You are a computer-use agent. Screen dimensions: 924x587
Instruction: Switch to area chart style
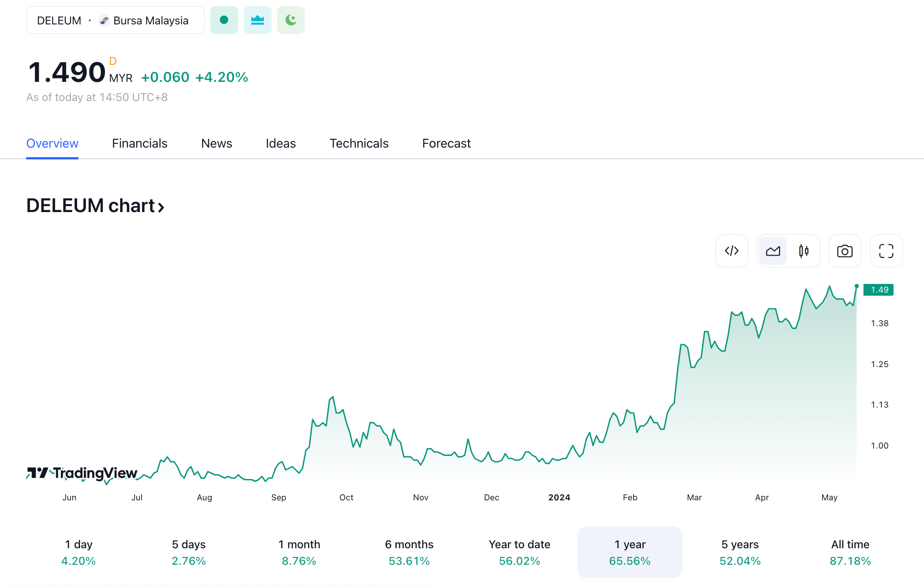click(773, 251)
